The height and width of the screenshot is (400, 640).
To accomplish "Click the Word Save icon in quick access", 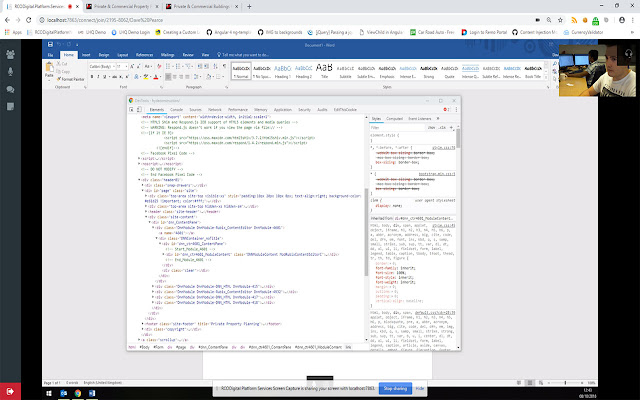I will (x=50, y=44).
